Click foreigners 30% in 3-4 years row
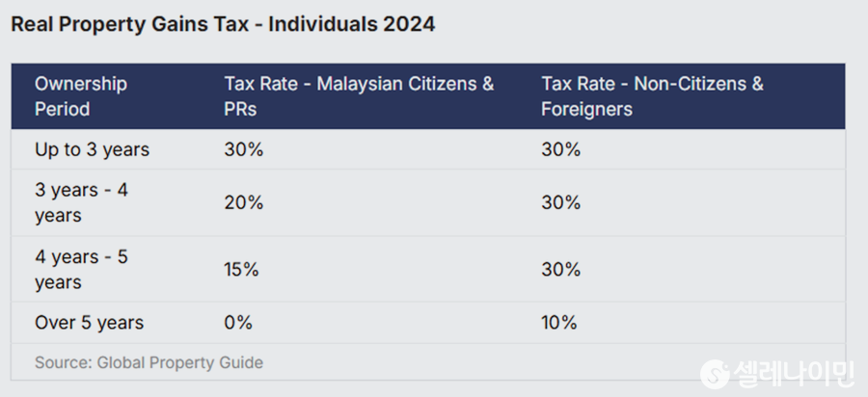The width and height of the screenshot is (868, 397). pos(560,203)
